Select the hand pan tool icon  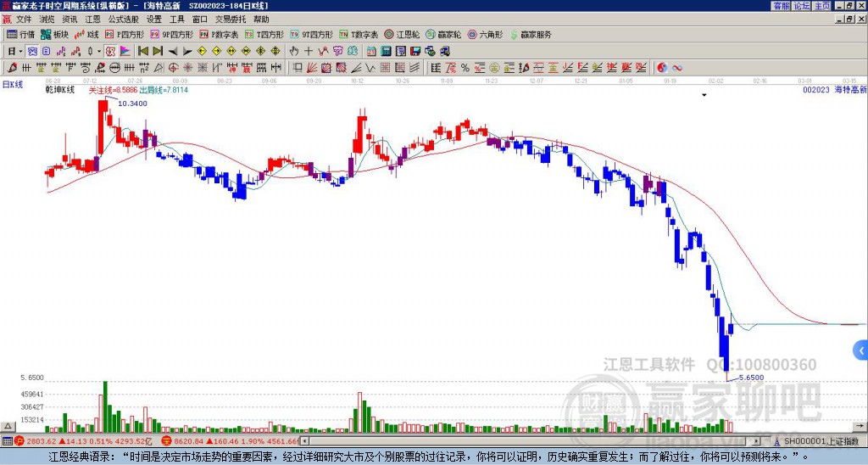point(294,51)
